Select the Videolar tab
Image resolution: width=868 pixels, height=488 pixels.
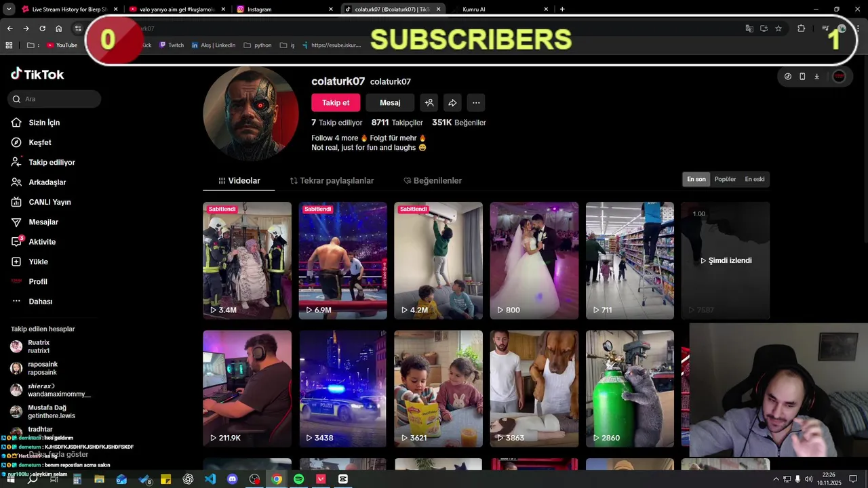[239, 181]
